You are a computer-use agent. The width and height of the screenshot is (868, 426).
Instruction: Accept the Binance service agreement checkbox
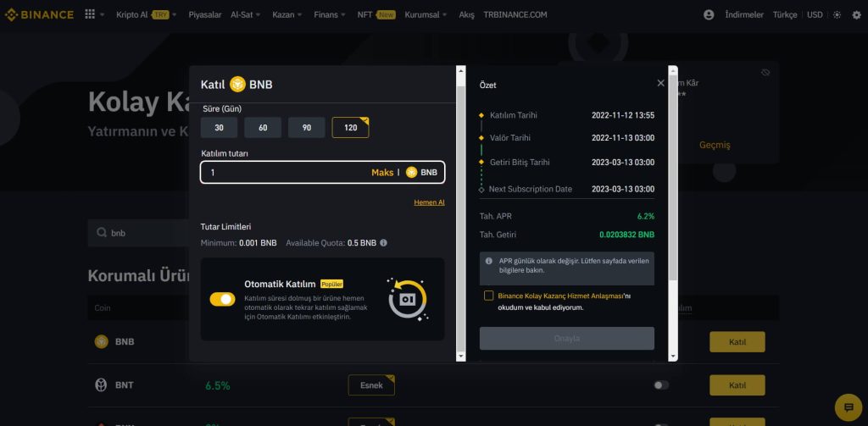[488, 296]
